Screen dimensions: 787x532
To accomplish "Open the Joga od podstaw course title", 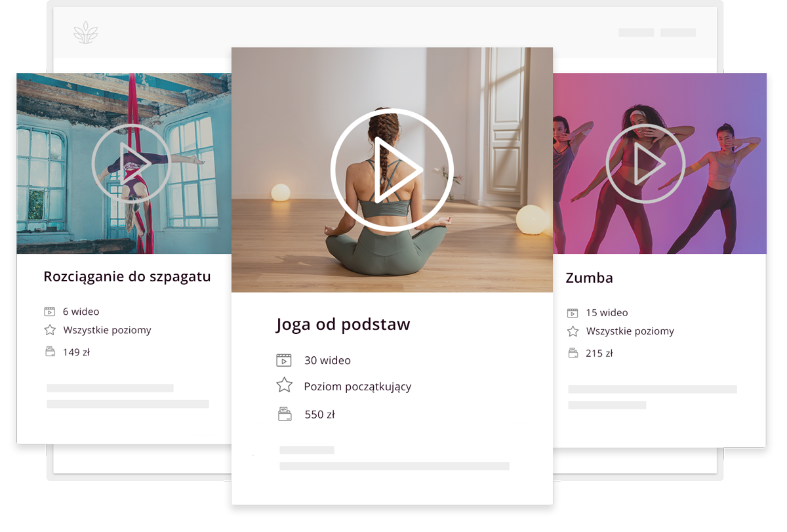I will [343, 324].
